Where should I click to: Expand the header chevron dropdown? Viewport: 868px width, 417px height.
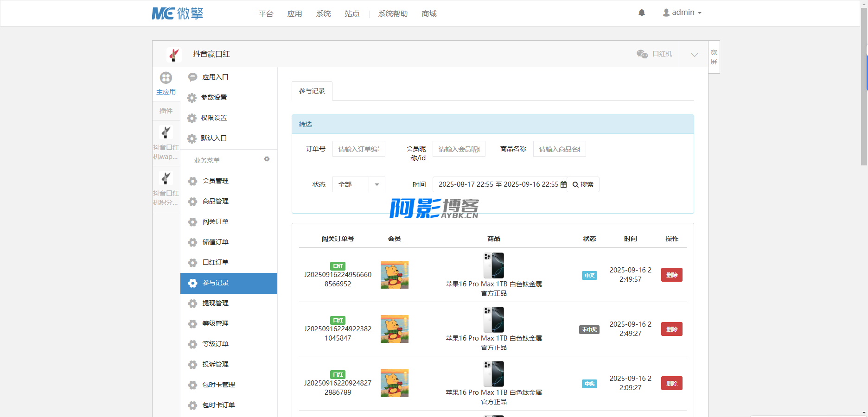coord(694,54)
